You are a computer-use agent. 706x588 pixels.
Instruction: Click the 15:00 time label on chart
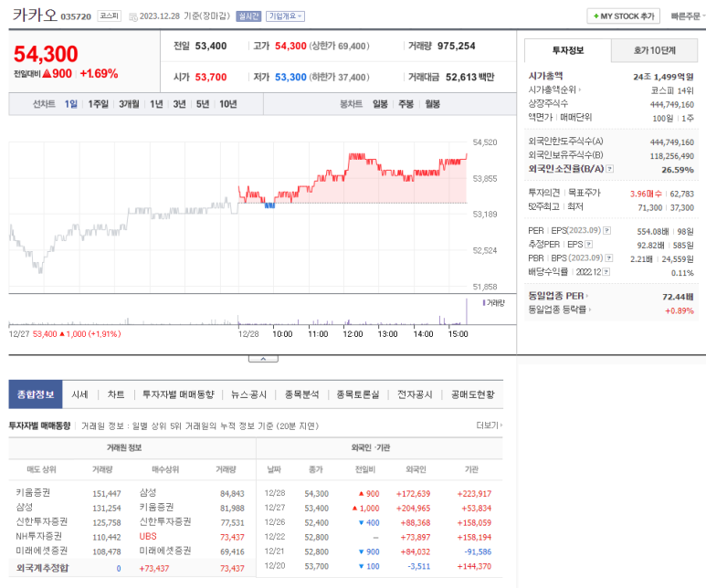(x=458, y=334)
